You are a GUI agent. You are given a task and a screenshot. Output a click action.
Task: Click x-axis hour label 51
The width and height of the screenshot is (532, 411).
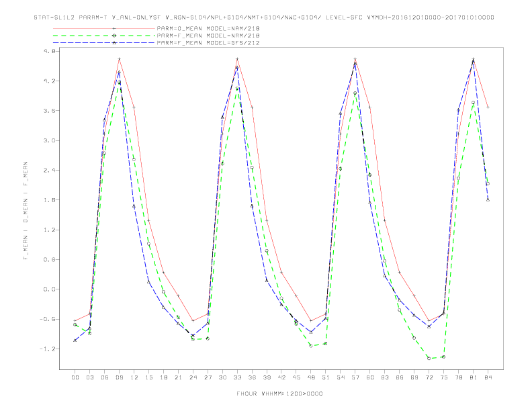tap(326, 377)
